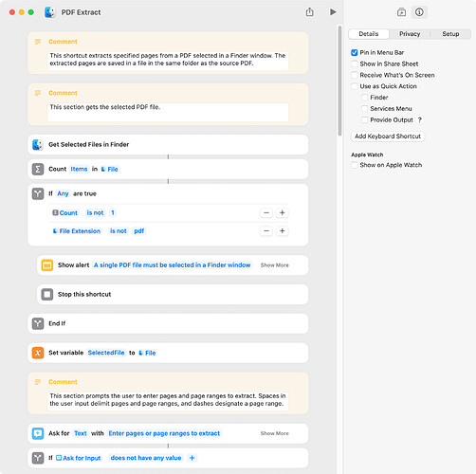Open the action library panel icon
Image resolution: width=476 pixels, height=474 pixels.
tap(401, 12)
